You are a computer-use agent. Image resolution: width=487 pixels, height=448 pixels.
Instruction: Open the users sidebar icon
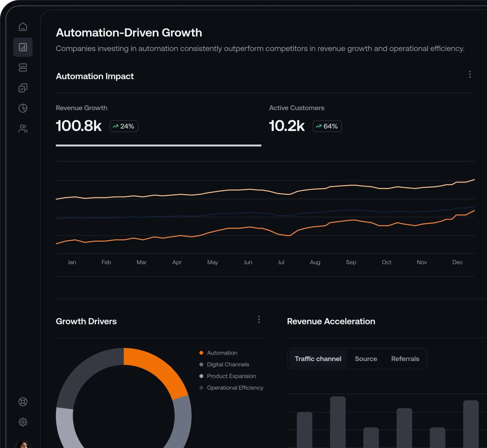coord(23,128)
